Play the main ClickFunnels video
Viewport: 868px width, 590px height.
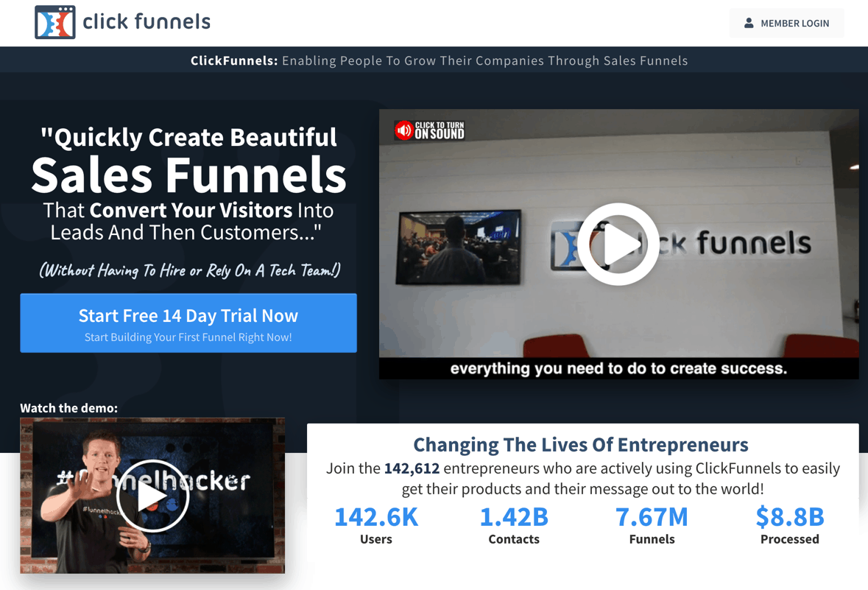coord(618,245)
